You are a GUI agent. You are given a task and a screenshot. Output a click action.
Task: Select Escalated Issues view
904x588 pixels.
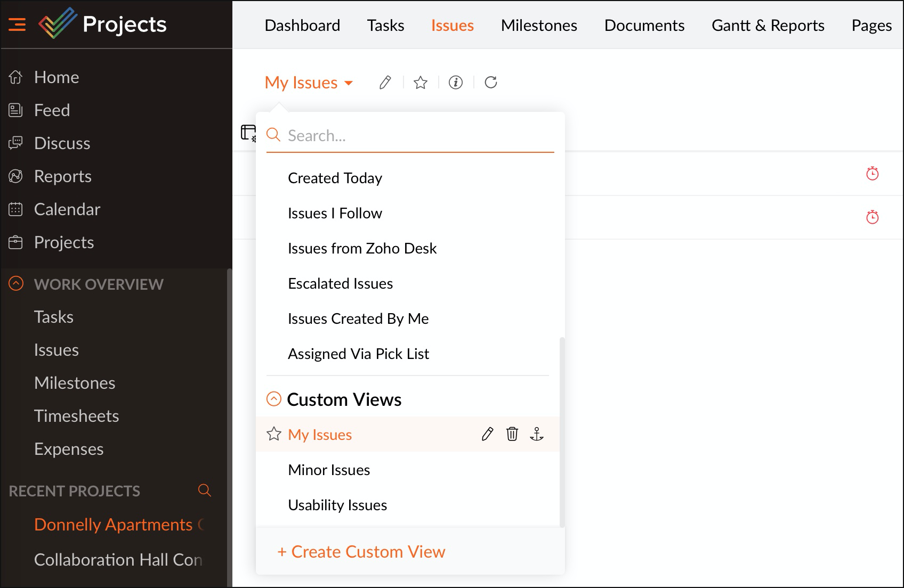(340, 283)
